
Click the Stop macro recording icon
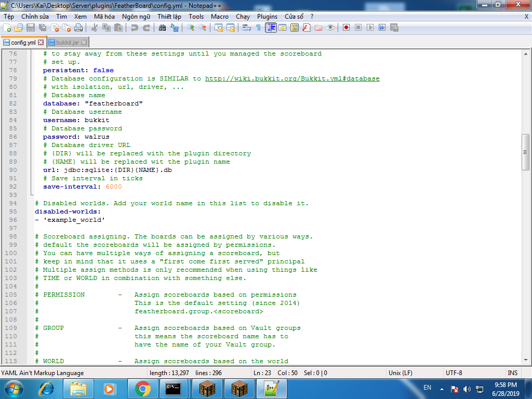click(358, 28)
